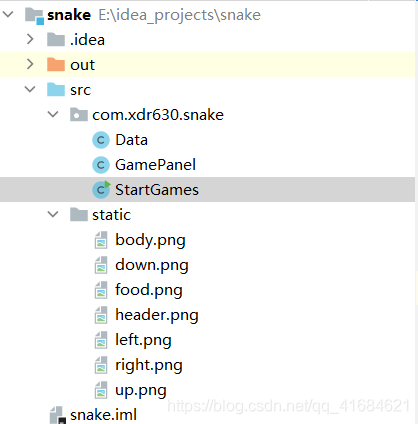Select header.png in the tree
Screen dimensions: 418x424
(x=157, y=315)
